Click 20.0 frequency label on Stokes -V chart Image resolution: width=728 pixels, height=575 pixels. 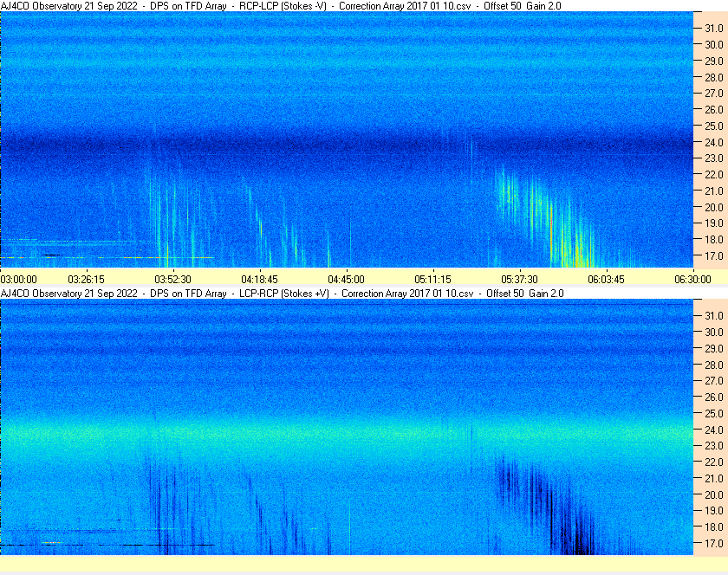(714, 207)
